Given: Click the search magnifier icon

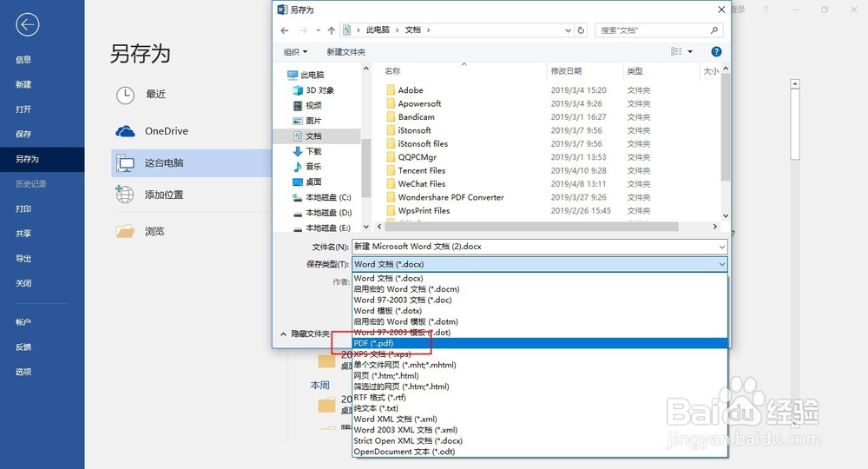Looking at the screenshot, I should pos(714,30).
